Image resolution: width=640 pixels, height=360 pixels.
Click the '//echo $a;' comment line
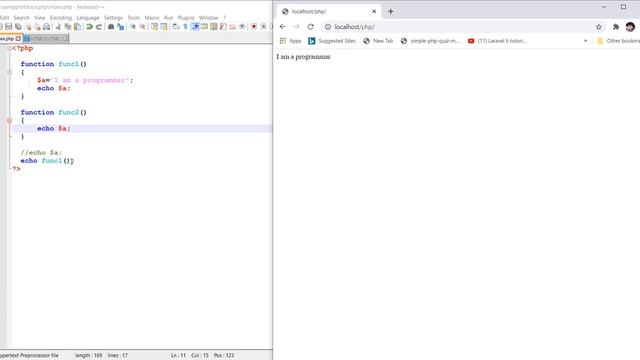coord(41,153)
